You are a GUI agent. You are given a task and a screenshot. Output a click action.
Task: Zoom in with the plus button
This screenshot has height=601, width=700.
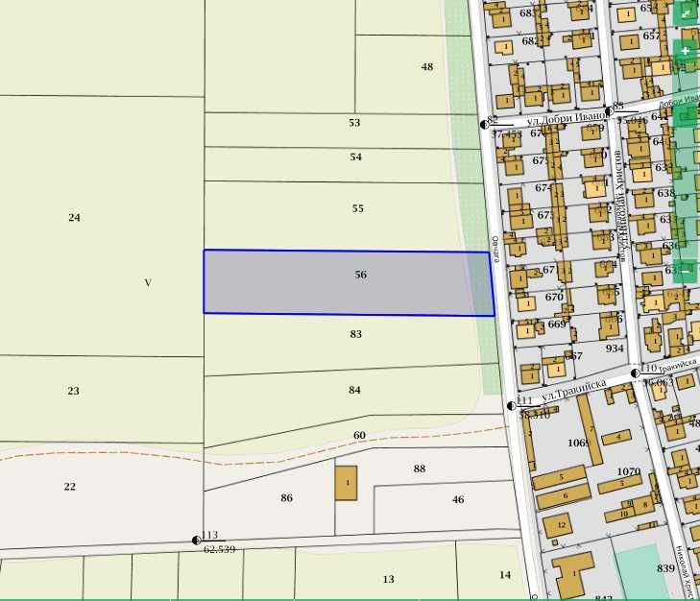[686, 51]
